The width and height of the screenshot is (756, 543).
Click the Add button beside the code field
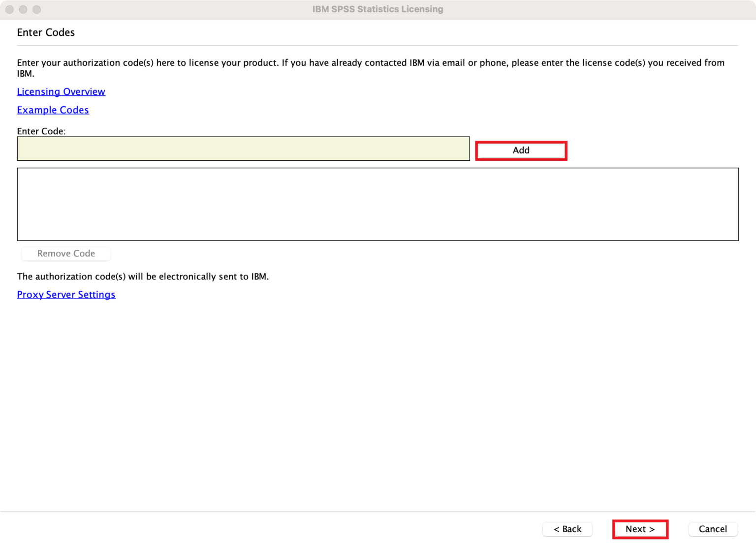521,150
